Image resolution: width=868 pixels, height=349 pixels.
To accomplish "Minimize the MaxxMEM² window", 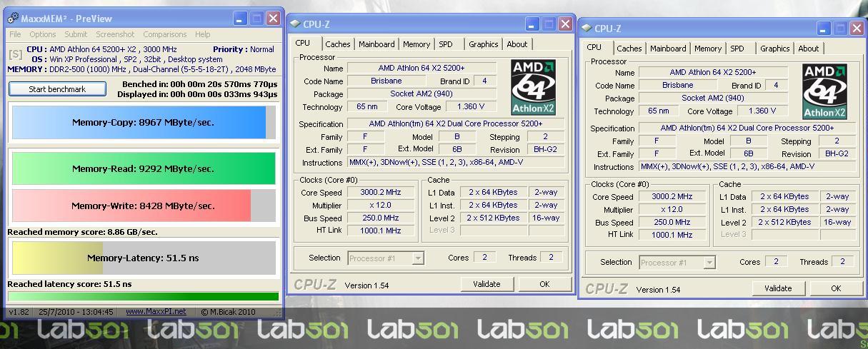I will [x=240, y=19].
